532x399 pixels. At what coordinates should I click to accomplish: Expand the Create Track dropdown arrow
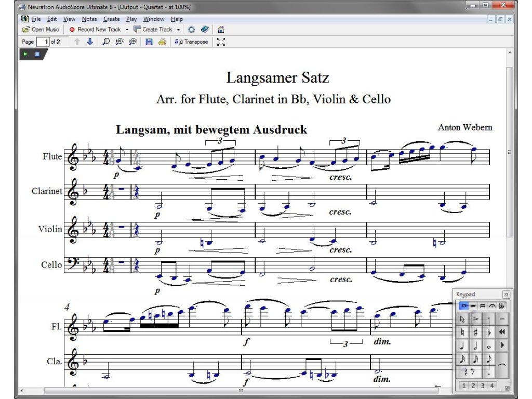(x=178, y=30)
